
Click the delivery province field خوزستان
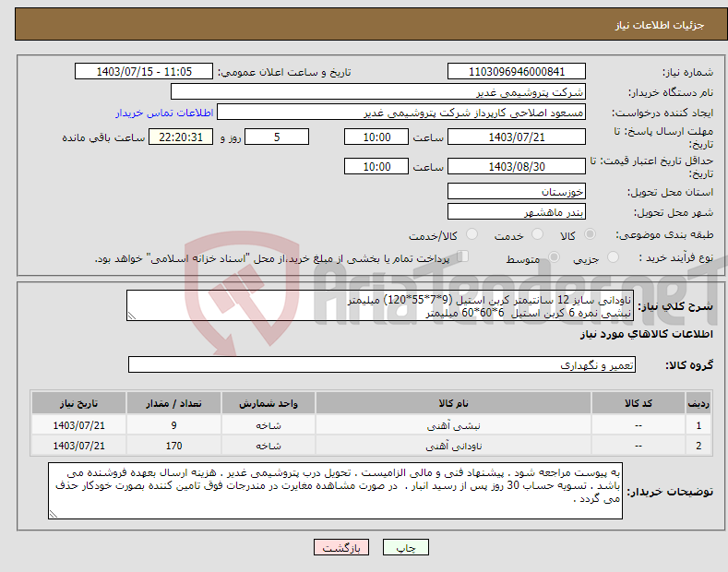[517, 191]
